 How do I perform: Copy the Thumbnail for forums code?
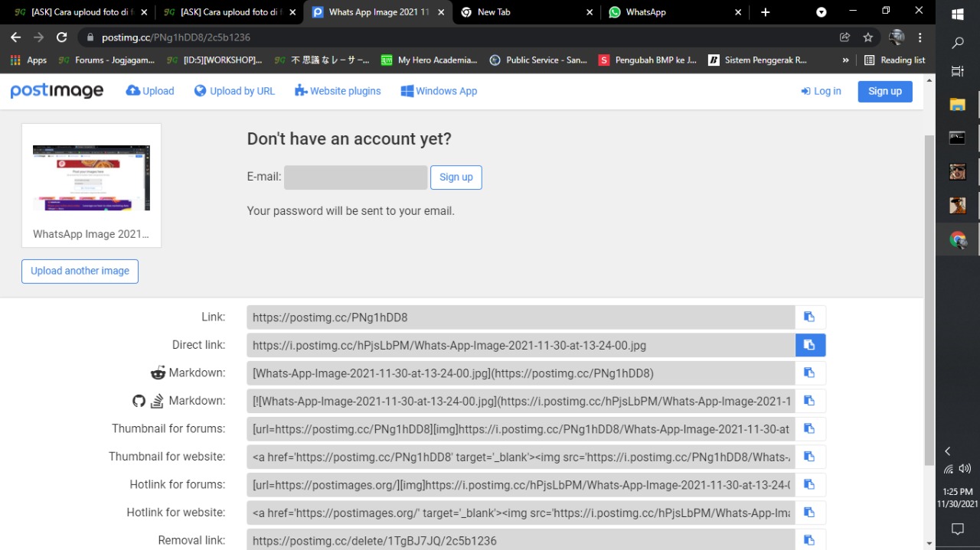click(x=810, y=429)
